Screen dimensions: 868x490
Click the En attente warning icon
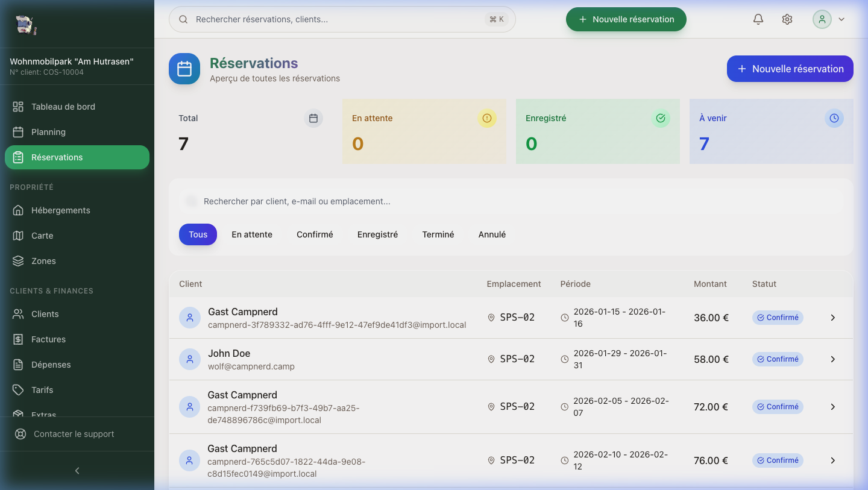point(487,118)
